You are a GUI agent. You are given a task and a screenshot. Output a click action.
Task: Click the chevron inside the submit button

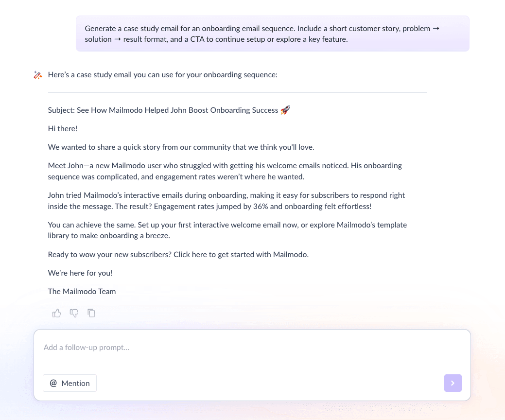453,383
